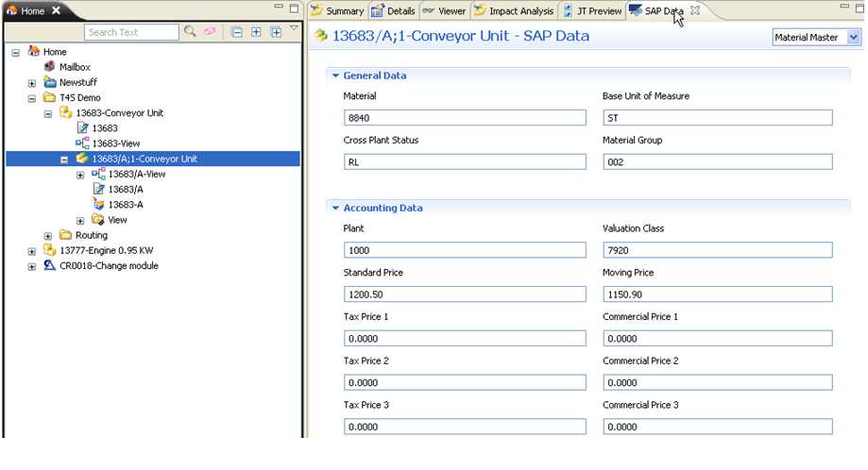Viewport: 868px width, 470px height.
Task: Click the Standard Price field
Action: [465, 294]
